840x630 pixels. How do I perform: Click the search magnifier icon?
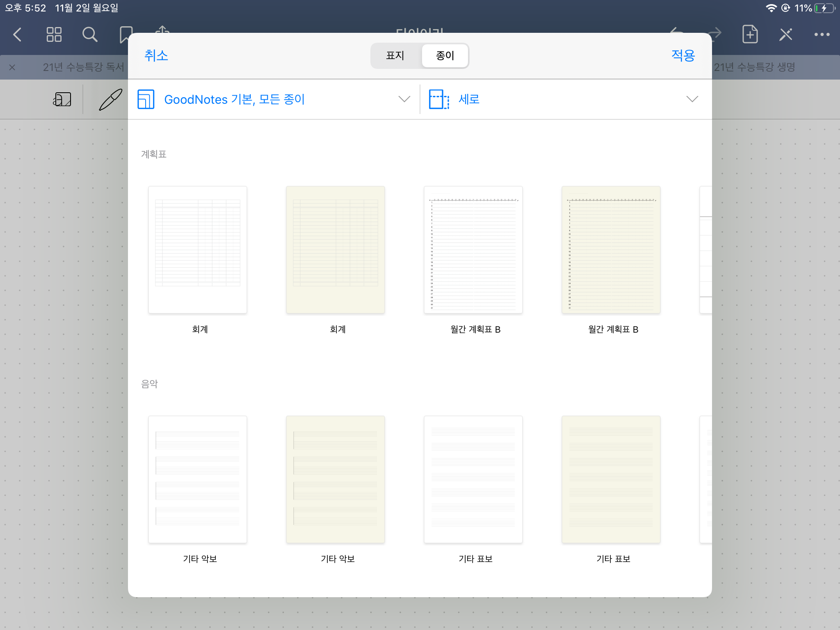(90, 34)
